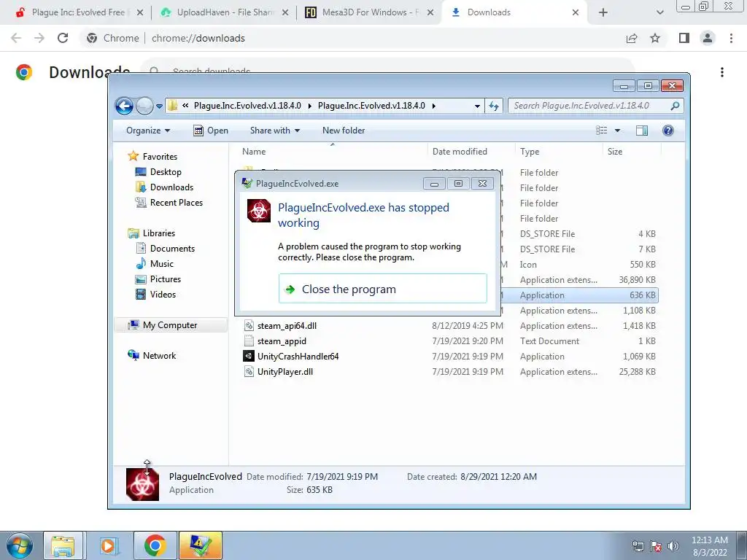
Task: Sort by the Size column header
Action: [x=614, y=152]
